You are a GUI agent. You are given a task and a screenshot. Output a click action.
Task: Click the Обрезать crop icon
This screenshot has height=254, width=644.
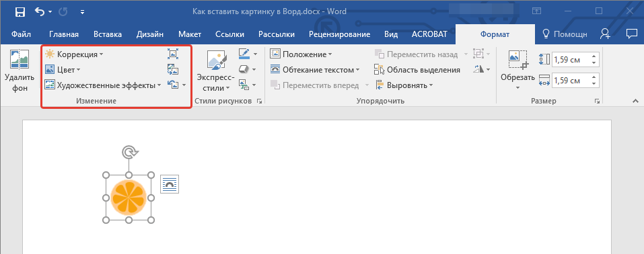tap(517, 60)
